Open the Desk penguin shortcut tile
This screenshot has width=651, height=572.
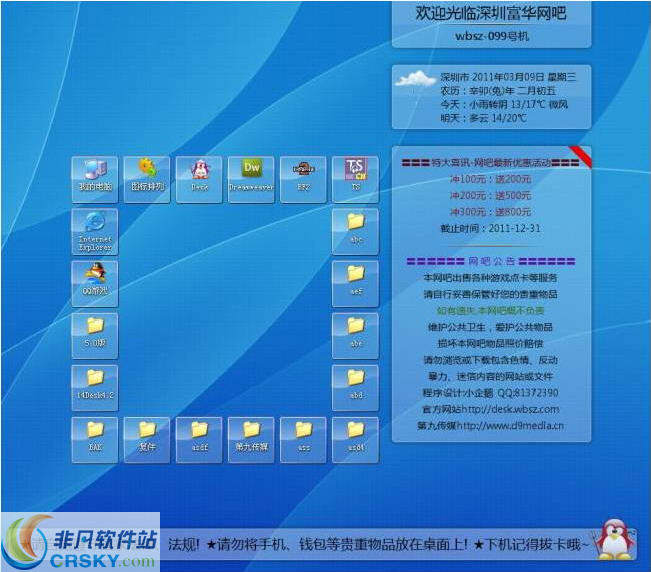click(199, 180)
